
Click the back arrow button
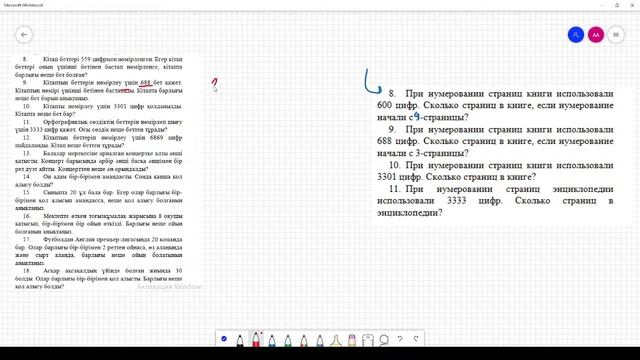click(x=24, y=35)
